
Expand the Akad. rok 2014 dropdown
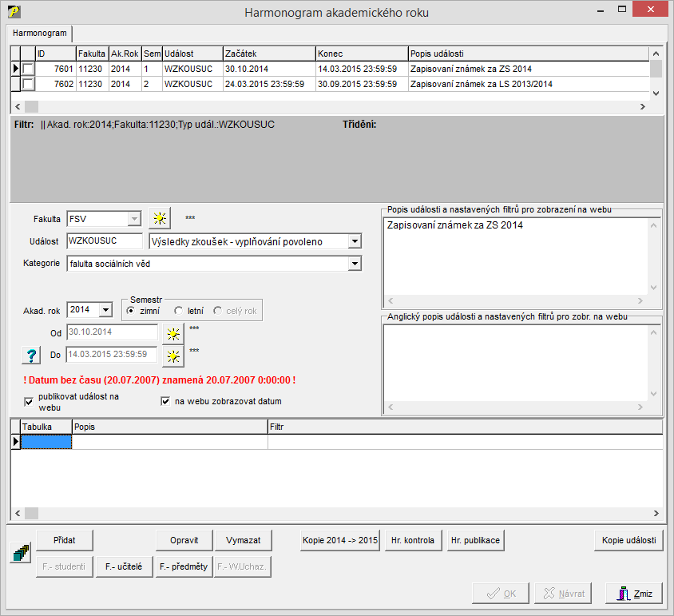tap(105, 310)
